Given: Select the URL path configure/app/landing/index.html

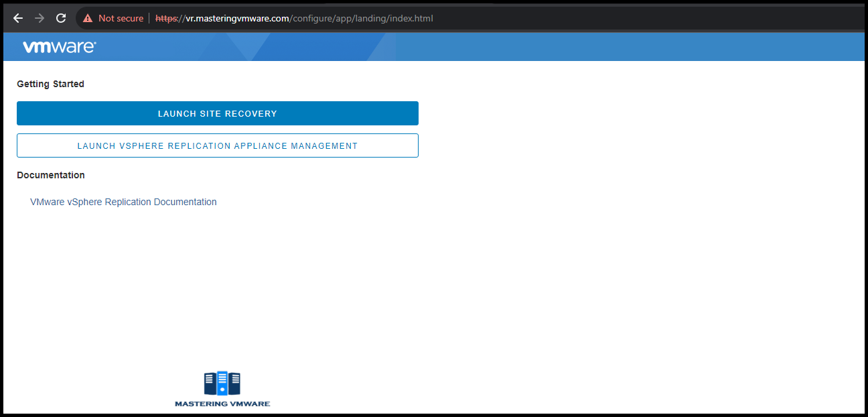Looking at the screenshot, I should point(362,18).
